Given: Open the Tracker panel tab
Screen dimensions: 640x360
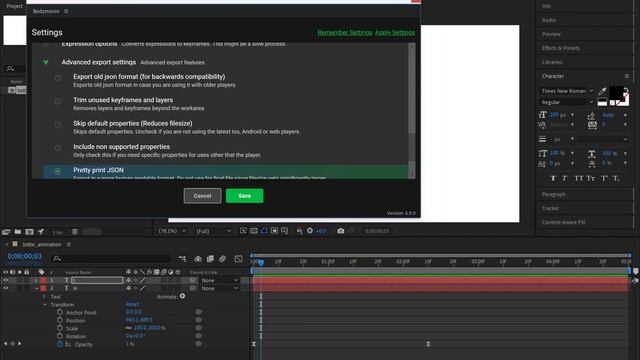Looking at the screenshot, I should point(550,208).
